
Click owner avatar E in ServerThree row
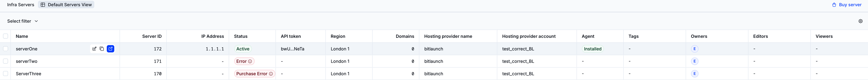click(x=694, y=74)
